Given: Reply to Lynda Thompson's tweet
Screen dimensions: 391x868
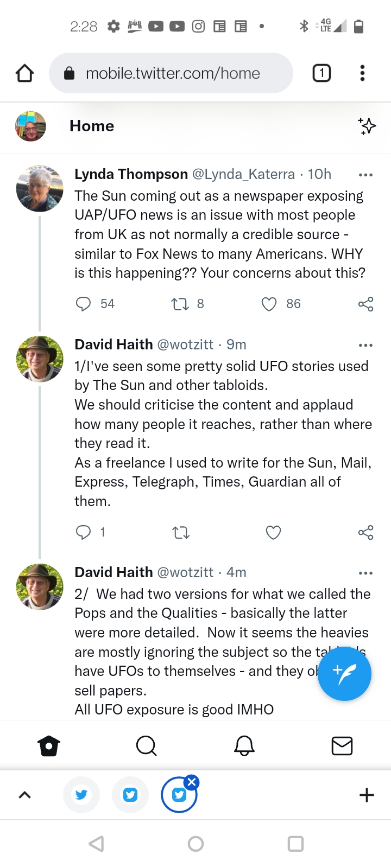Looking at the screenshot, I should 83,304.
